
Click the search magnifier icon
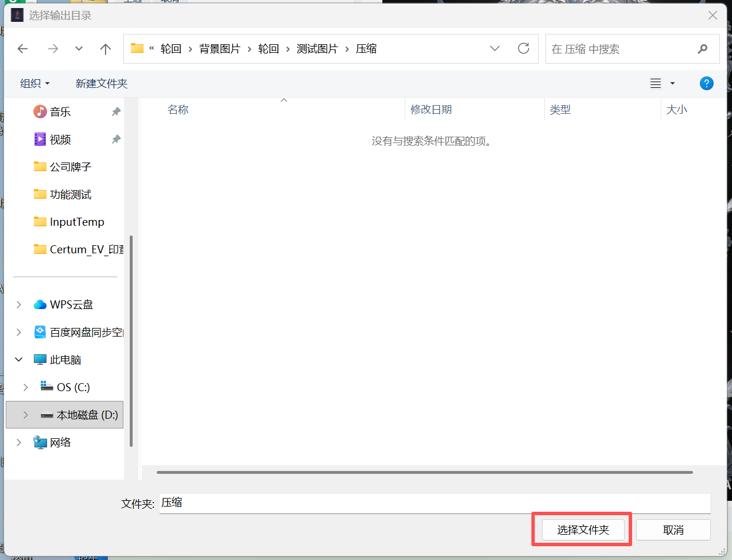(702, 49)
